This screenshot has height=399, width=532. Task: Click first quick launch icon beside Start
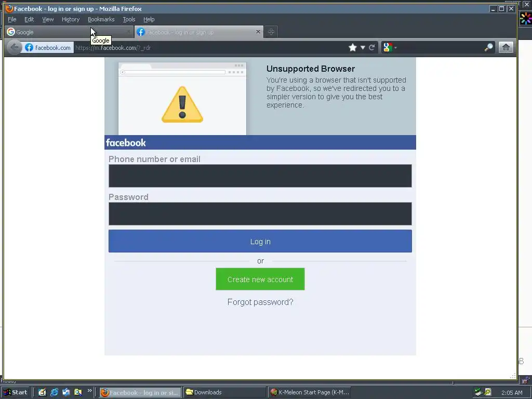(x=42, y=392)
